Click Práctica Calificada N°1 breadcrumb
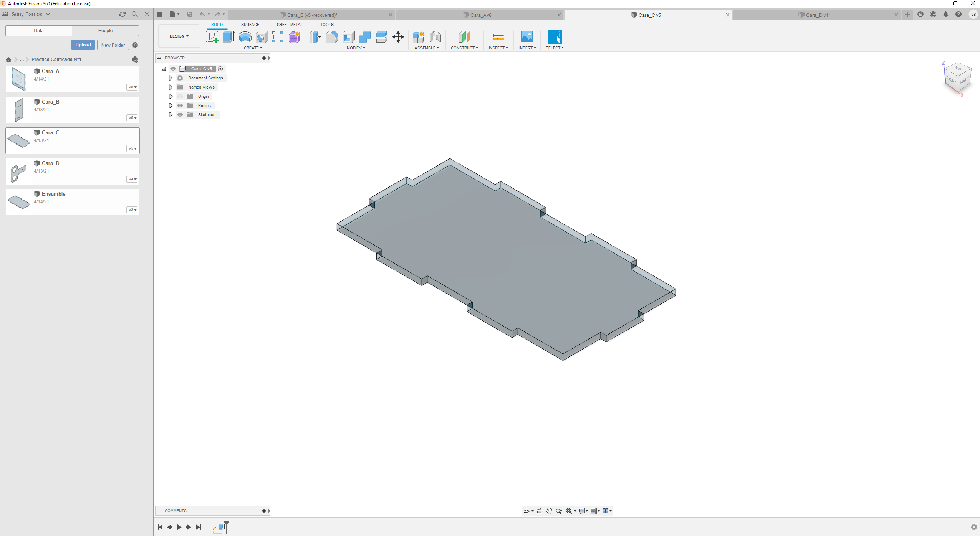Viewport: 980px width, 536px height. tap(56, 59)
